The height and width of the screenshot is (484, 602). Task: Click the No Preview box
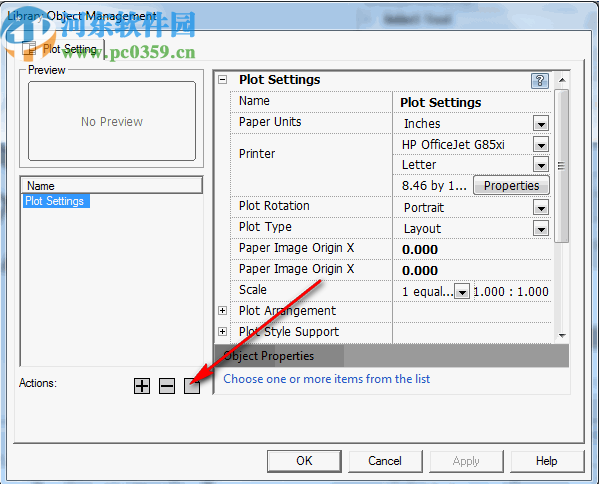point(112,121)
